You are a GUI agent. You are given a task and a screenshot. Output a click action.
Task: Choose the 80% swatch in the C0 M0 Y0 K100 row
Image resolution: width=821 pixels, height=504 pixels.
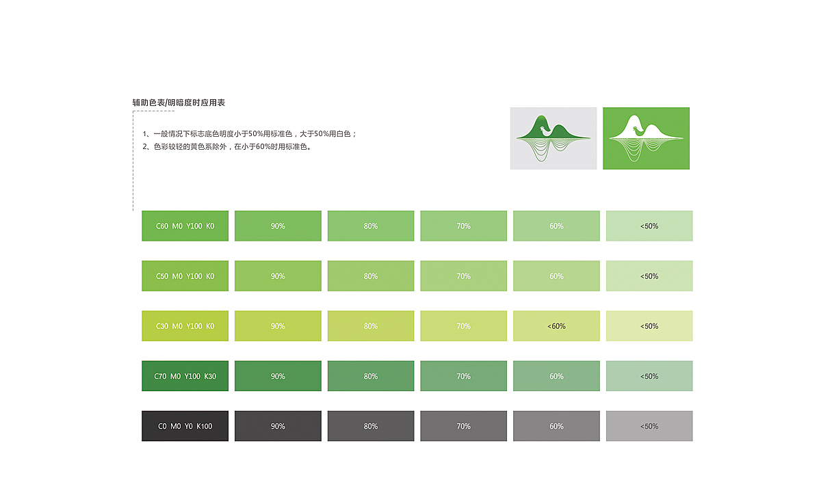[x=371, y=426]
